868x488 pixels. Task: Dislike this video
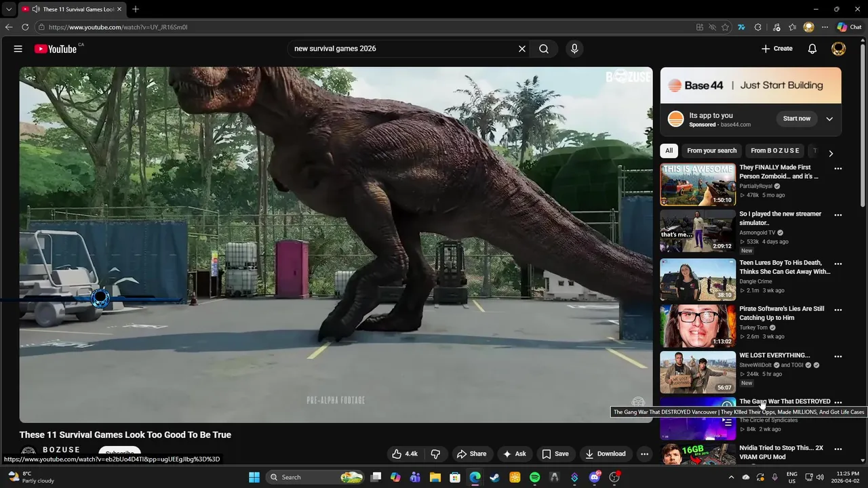(x=436, y=454)
